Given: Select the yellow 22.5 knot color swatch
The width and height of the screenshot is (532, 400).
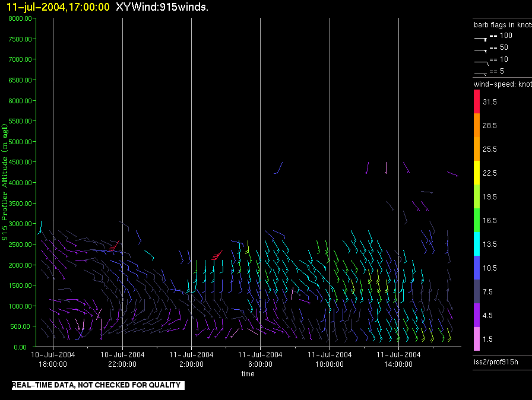Looking at the screenshot, I should click(477, 173).
